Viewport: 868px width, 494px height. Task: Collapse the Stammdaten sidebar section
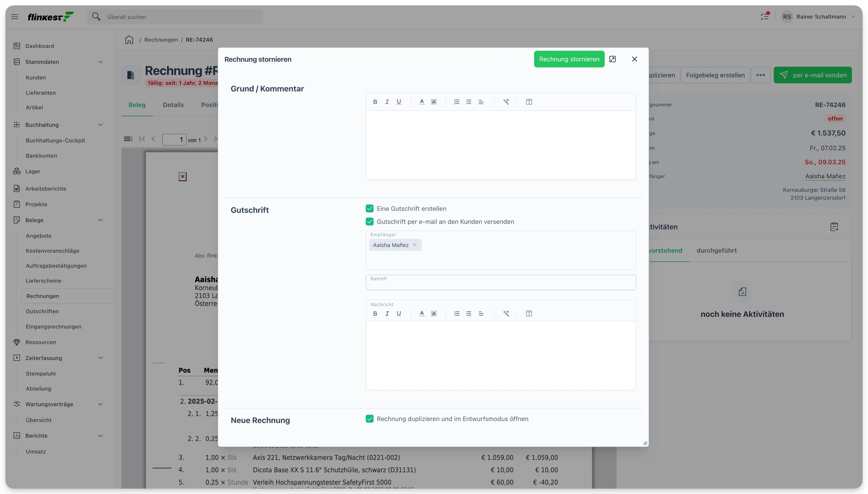point(100,62)
